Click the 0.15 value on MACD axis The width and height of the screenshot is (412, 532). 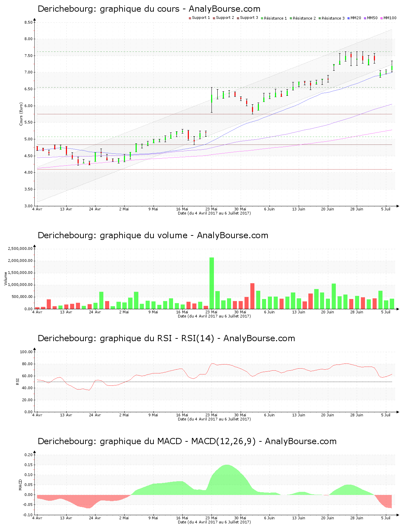(29, 465)
